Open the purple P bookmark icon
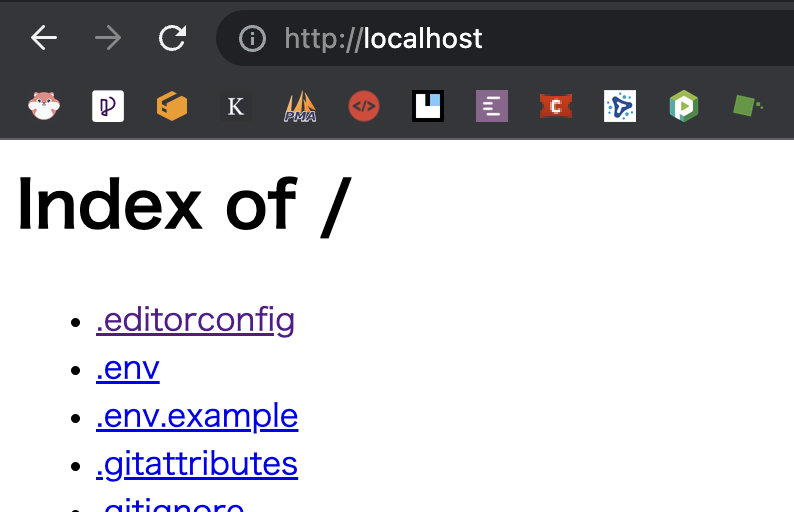The image size is (794, 512). pyautogui.click(x=108, y=105)
